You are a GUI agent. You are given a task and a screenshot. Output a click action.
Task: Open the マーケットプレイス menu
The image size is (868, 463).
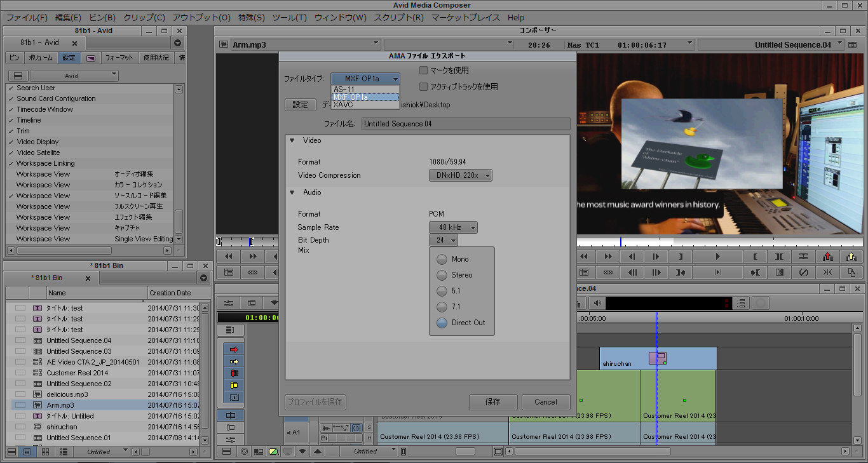tap(466, 17)
